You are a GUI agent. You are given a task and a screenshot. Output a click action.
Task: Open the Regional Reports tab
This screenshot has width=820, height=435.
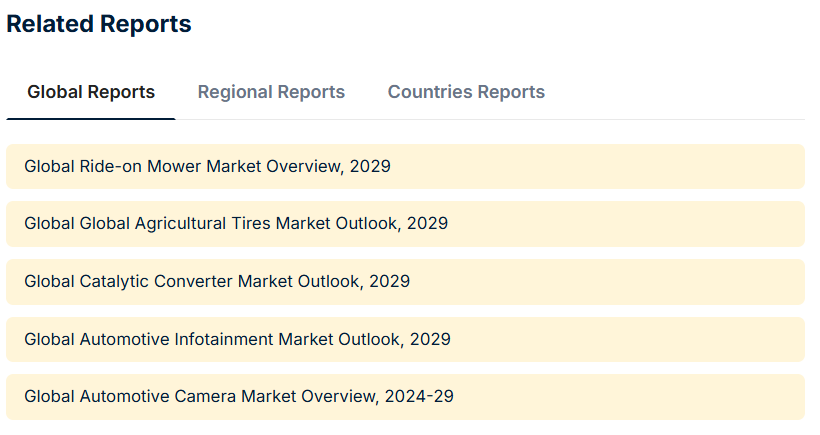(271, 92)
